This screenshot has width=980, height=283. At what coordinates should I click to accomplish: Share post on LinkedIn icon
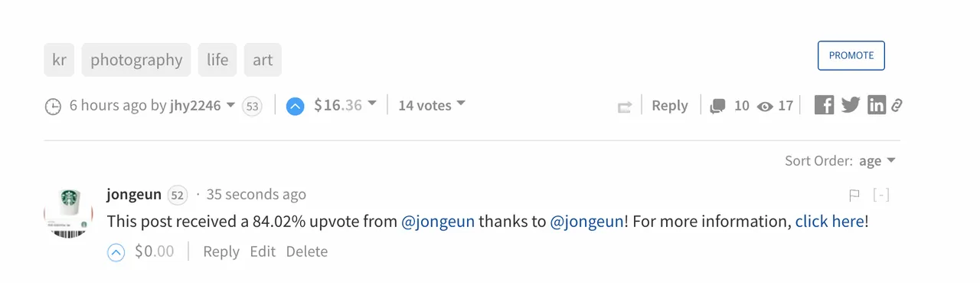click(x=877, y=105)
